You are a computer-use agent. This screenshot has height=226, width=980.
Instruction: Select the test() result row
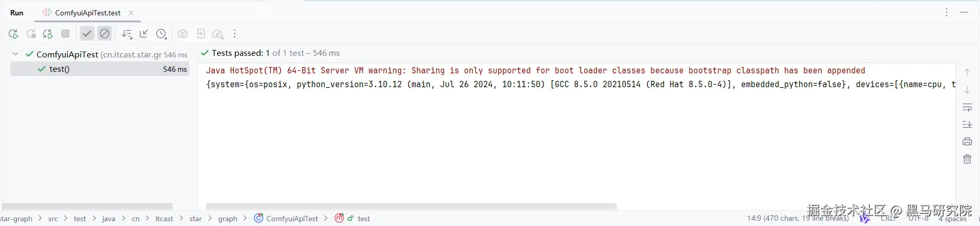tap(100, 69)
